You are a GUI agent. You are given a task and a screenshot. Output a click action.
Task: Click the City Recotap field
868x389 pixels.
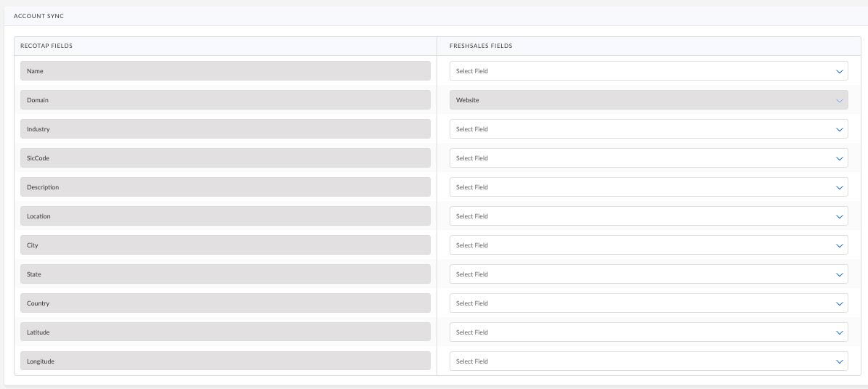[x=225, y=245]
